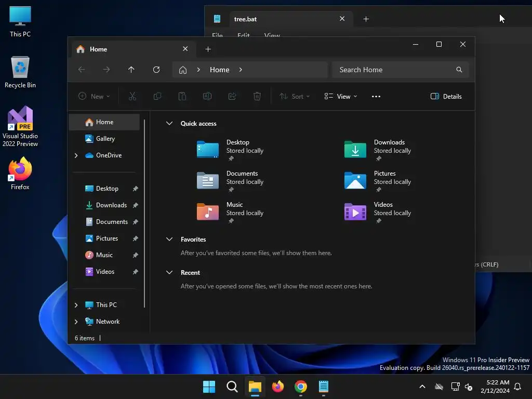The height and width of the screenshot is (399, 532).
Task: Collapse the Recent section
Action: point(169,272)
